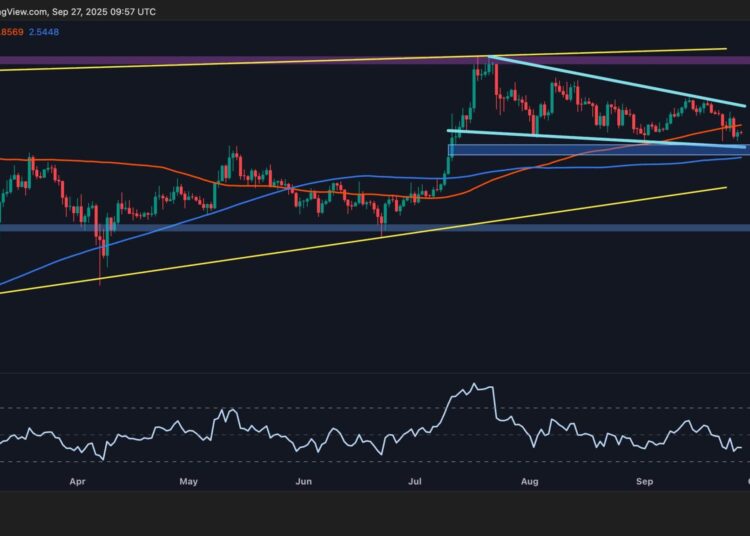Click the orange moving average value label
Image resolution: width=750 pixels, height=536 pixels.
pos(11,32)
